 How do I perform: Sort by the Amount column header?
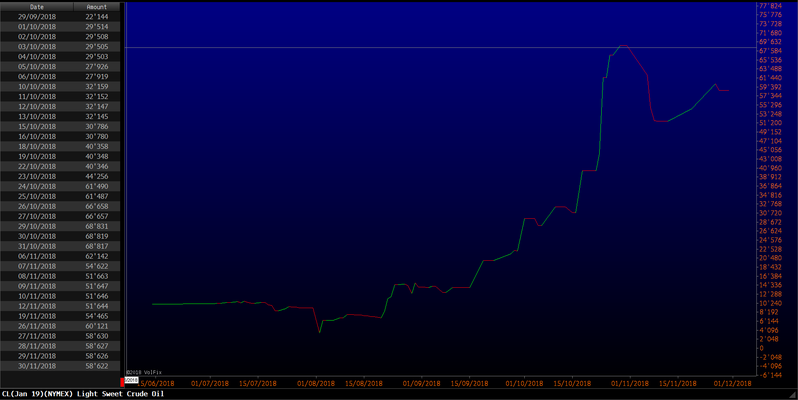pyautogui.click(x=97, y=7)
